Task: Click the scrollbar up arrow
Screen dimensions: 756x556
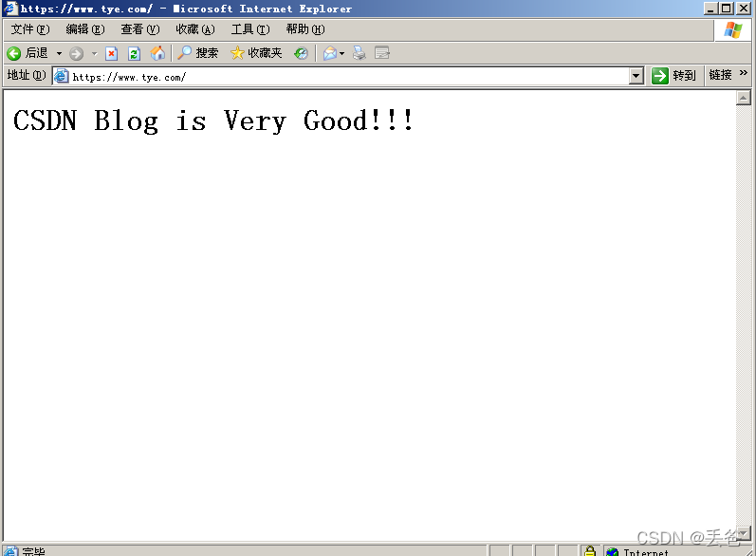Action: coord(743,98)
